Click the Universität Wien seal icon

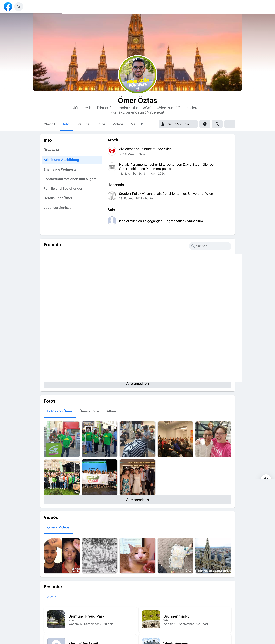pyautogui.click(x=112, y=196)
